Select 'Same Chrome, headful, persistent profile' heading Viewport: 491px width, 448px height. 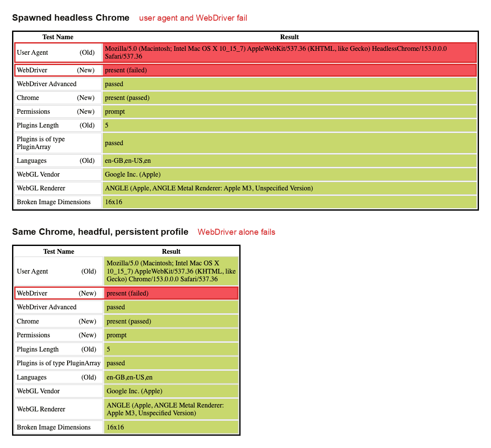click(x=100, y=232)
